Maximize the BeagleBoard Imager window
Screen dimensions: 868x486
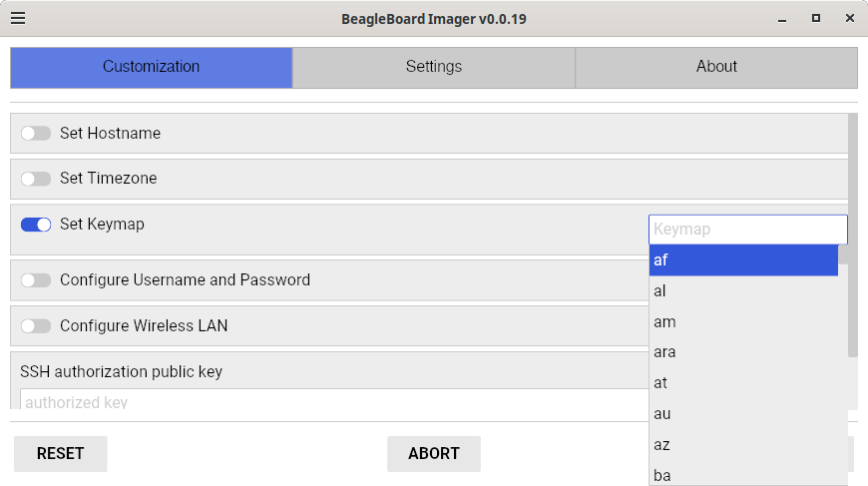[815, 18]
